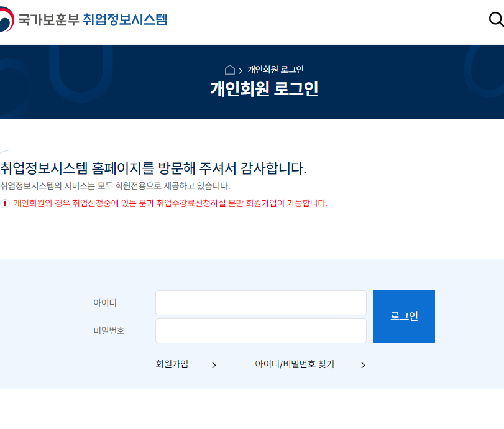Click the red 회원가입 eligibility notice text

coord(171,203)
